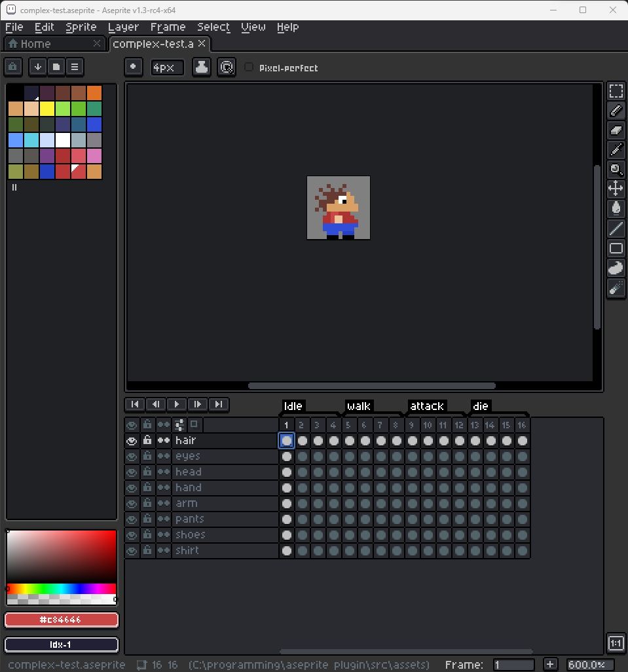628x672 pixels.
Task: Toggle visibility of the hair layer
Action: [x=132, y=441]
